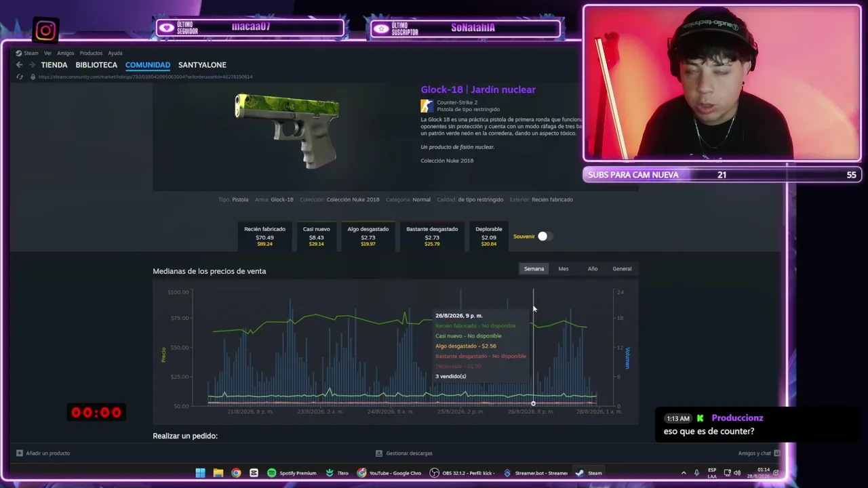Click the Producconz chat username

737,418
